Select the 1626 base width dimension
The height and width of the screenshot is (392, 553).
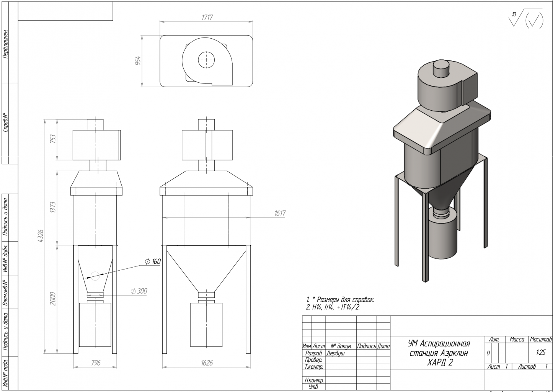(x=207, y=363)
